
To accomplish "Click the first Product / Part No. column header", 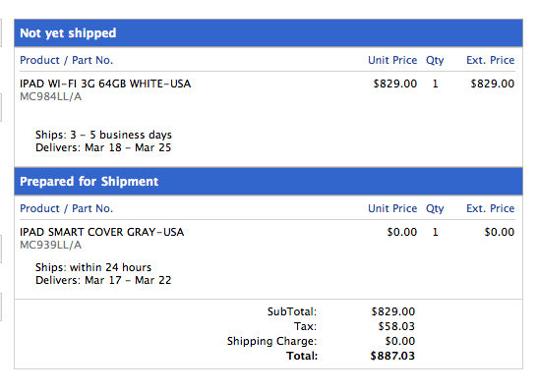I will pos(67,60).
